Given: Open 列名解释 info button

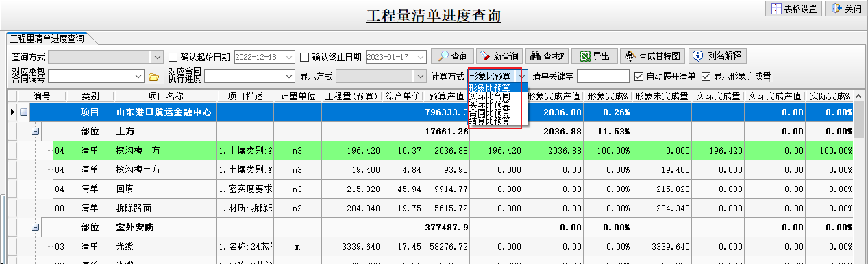Looking at the screenshot, I should point(717,56).
